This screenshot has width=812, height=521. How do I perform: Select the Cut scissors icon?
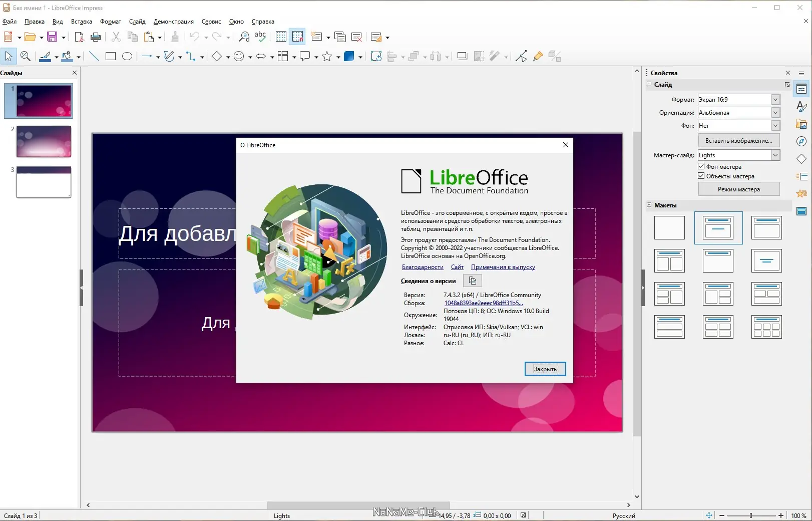click(x=116, y=37)
